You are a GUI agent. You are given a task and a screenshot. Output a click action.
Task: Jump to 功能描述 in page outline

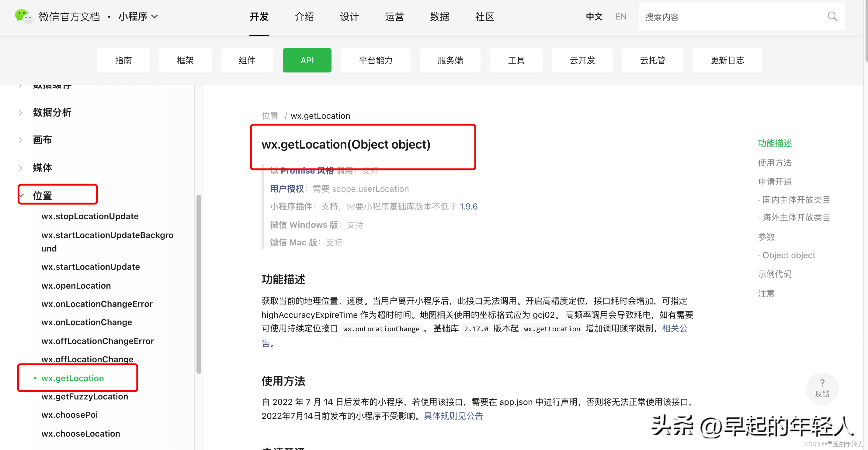(x=775, y=143)
